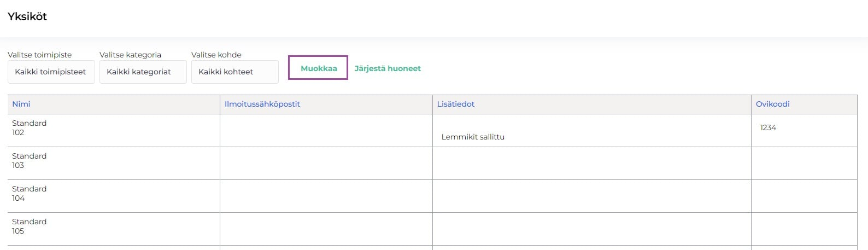The image size is (868, 250).
Task: Choose the Standard 104 unit name
Action: pos(29,194)
